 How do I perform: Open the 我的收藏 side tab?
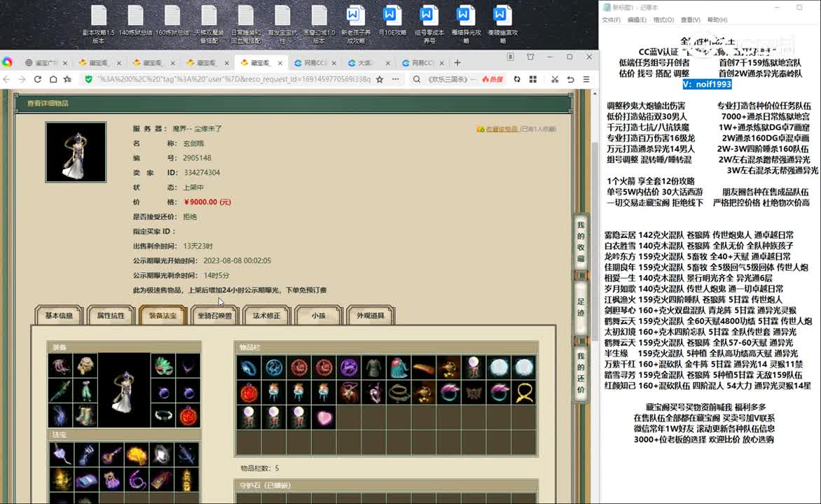coord(581,241)
